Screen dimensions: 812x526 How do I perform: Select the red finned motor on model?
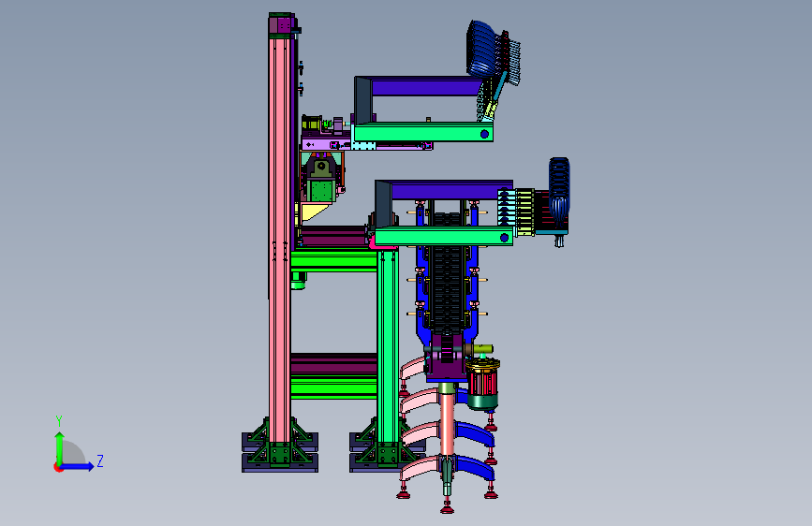point(482,382)
